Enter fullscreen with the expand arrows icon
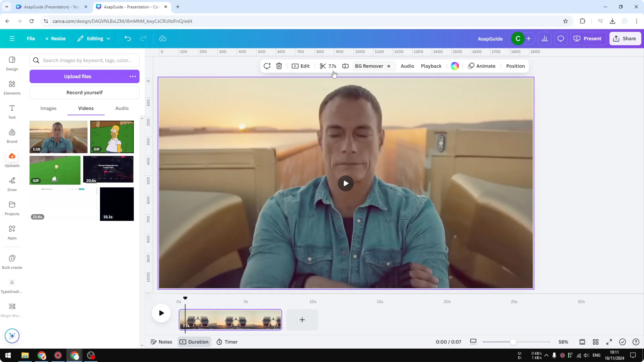 (609, 342)
